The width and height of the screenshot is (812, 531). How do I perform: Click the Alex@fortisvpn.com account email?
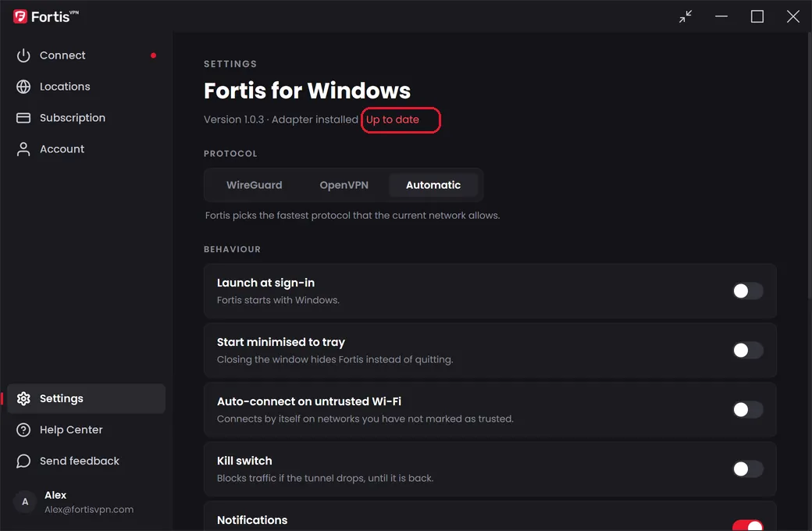[x=89, y=510]
